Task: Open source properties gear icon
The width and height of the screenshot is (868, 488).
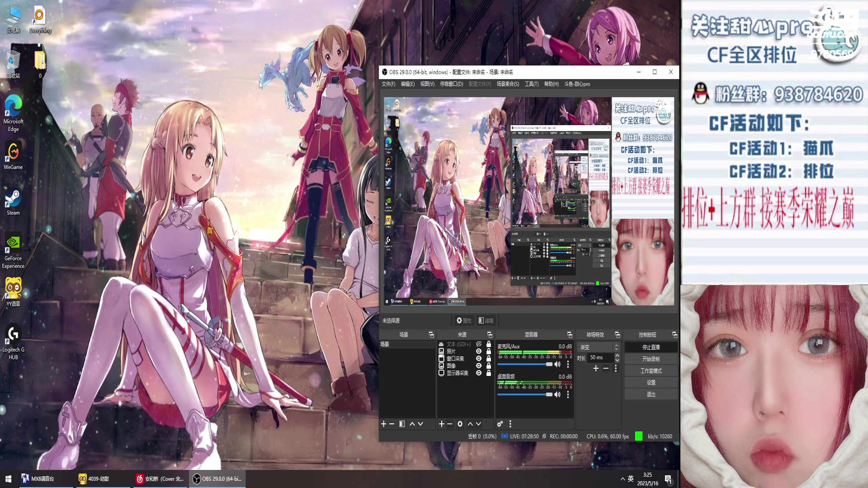Action: 460,424
